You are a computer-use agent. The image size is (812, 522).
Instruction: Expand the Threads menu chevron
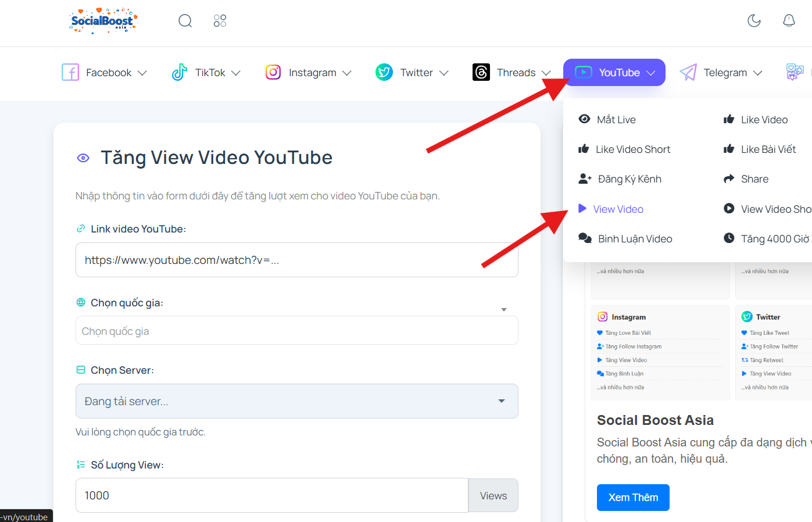[x=546, y=73]
